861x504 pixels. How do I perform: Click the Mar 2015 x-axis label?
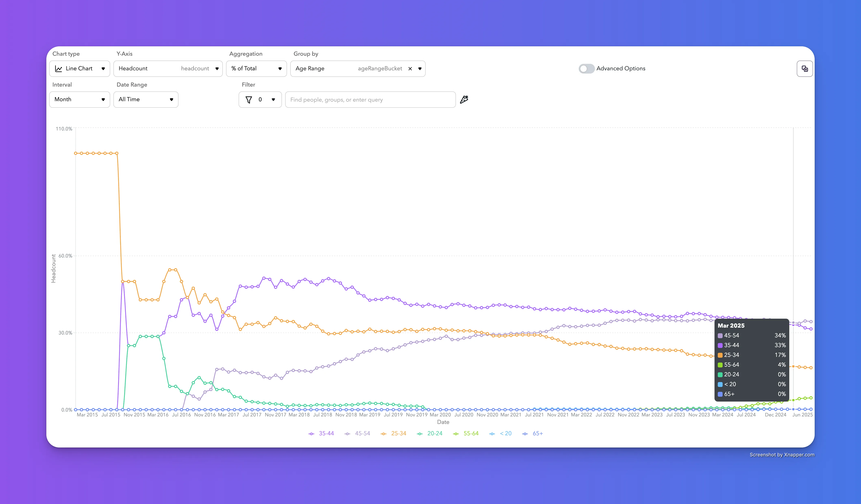tap(87, 414)
